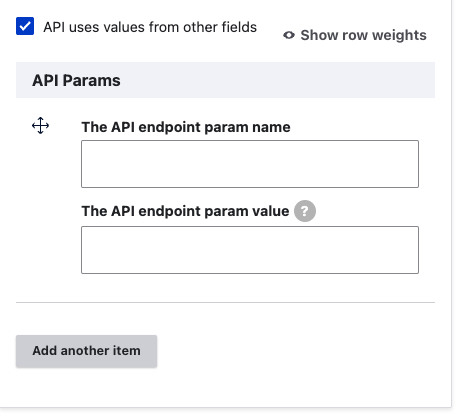Click the Show row weights link
Image resolution: width=460 pixels, height=416 pixels.
355,35
